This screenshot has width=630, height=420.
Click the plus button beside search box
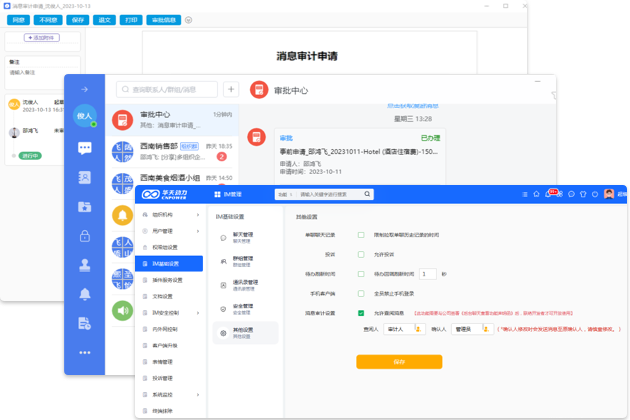(230, 90)
